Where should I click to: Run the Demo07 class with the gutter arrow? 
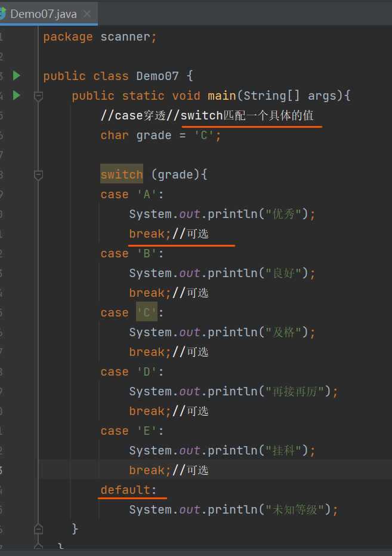click(17, 75)
